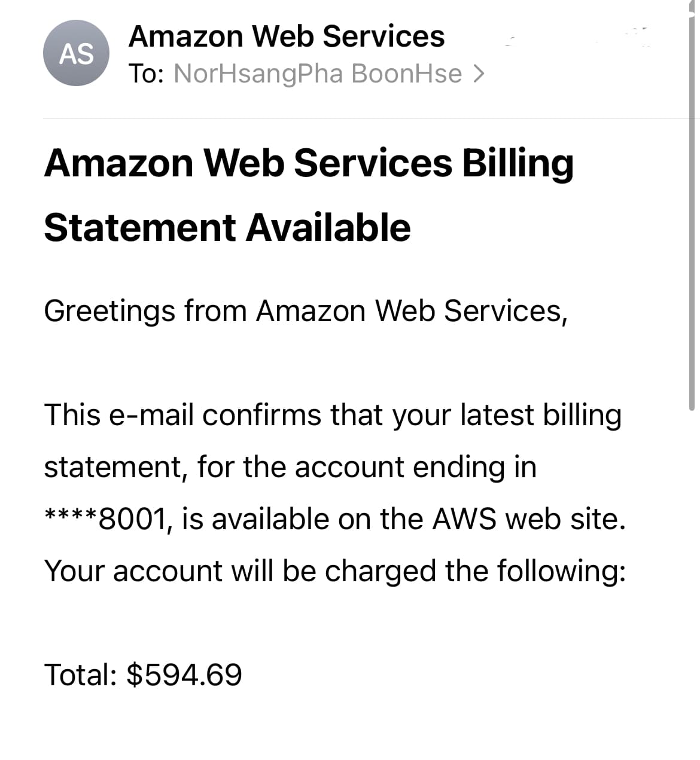700x760 pixels.
Task: Tap the recipient NorHsangPha BoonHse
Action: tap(318, 74)
